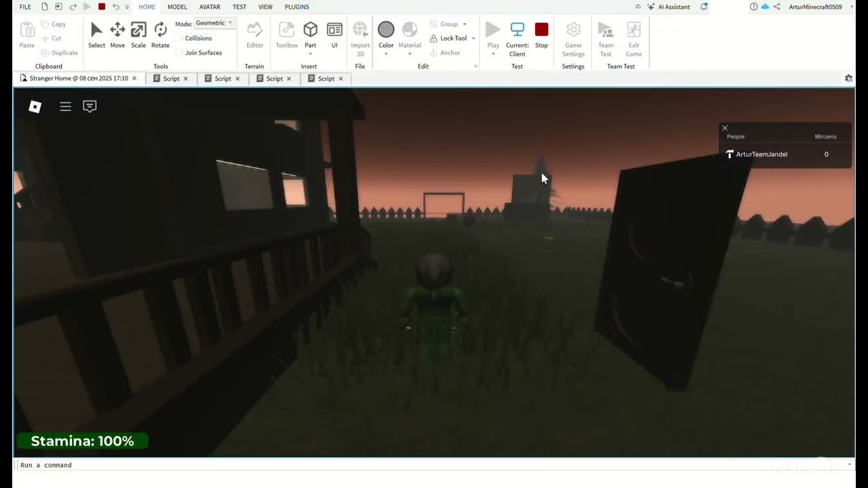Switch to the MODEL ribbon tab

178,7
